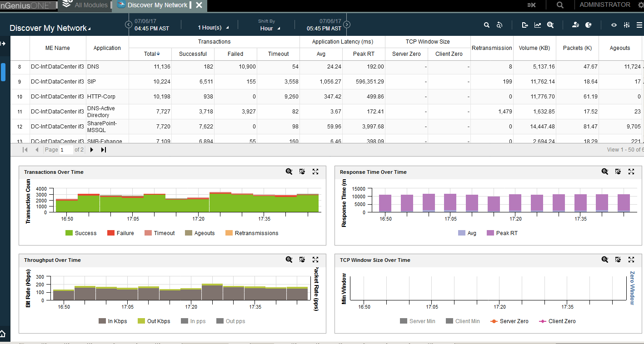Open the Discover My Network title dropdown
The image size is (644, 344).
50,28
